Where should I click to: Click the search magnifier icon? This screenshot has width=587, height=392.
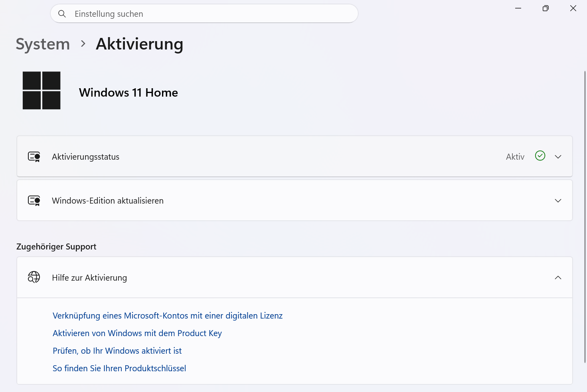(x=62, y=14)
